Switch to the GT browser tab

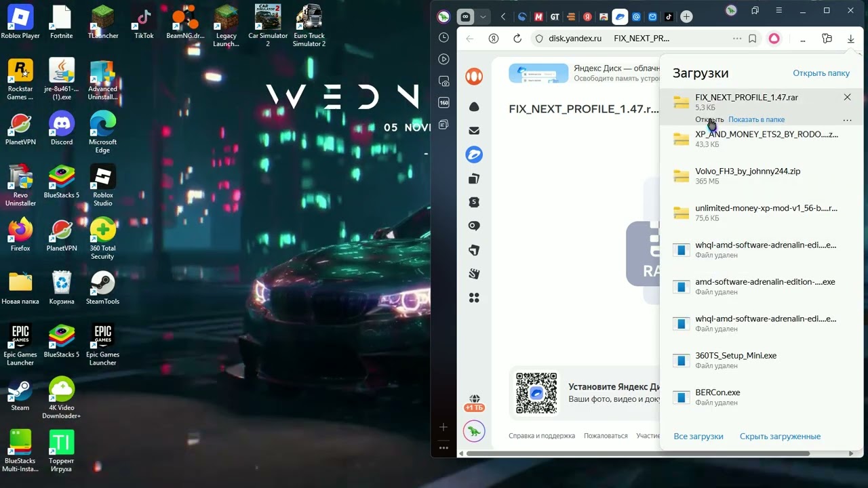point(555,17)
